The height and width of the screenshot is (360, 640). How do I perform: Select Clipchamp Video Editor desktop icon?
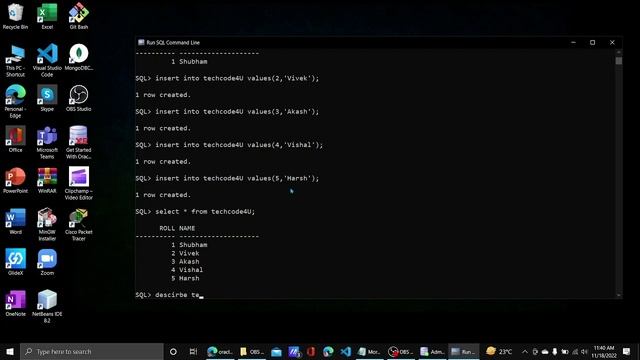[79, 184]
